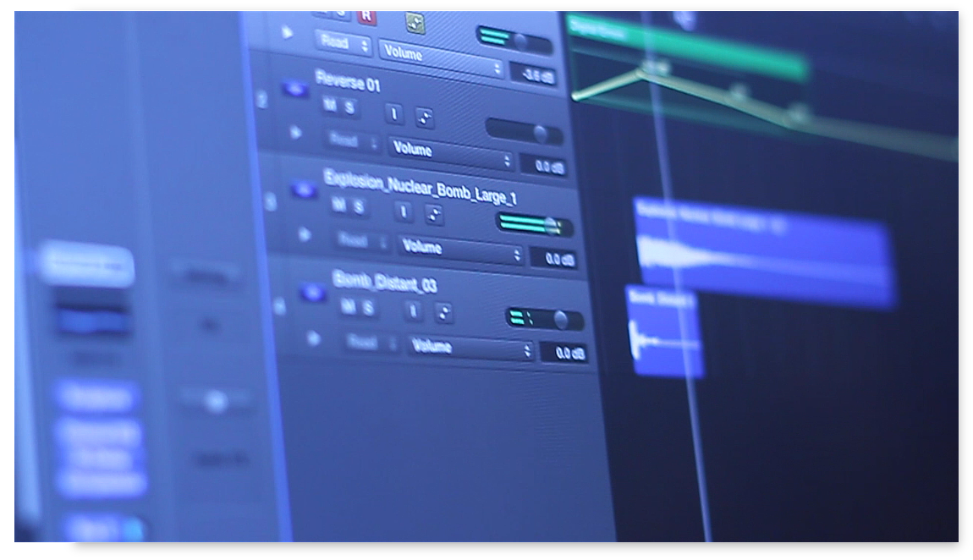Click automation curve icon on Explosion_Nuclear_Bomb_Large_1 track
Screen dimensions: 973x560
(x=434, y=215)
